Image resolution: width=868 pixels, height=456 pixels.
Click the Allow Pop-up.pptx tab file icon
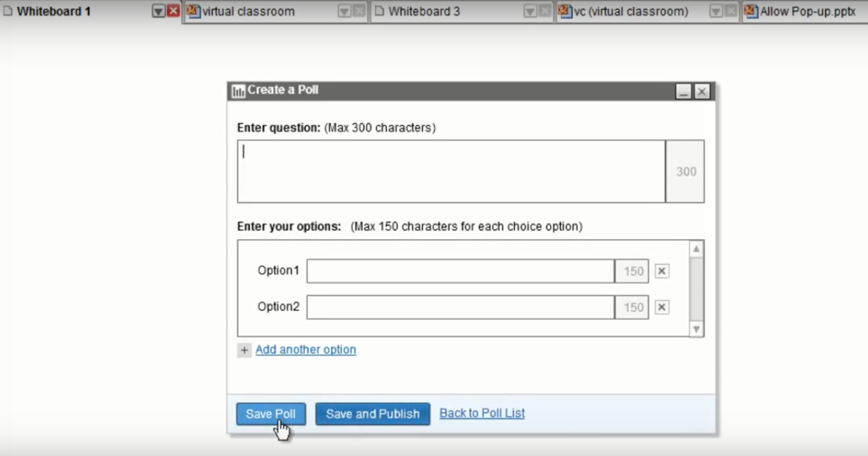751,11
